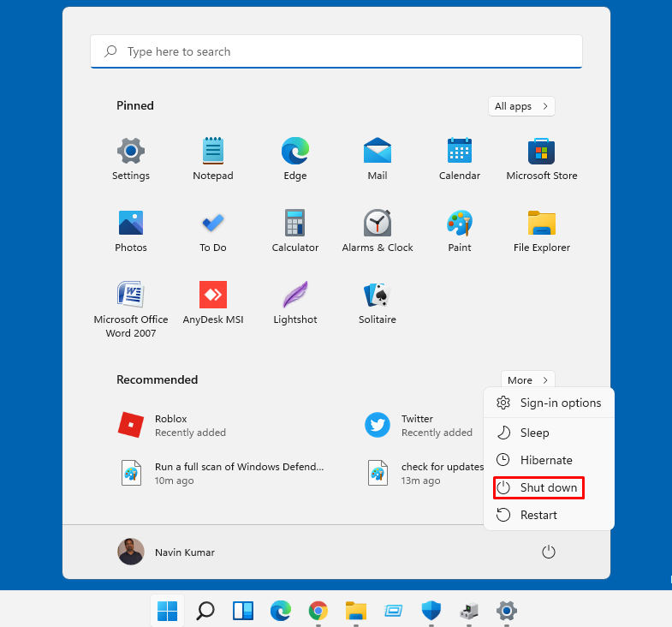Click All apps button
This screenshot has height=627, width=672.
pos(521,106)
